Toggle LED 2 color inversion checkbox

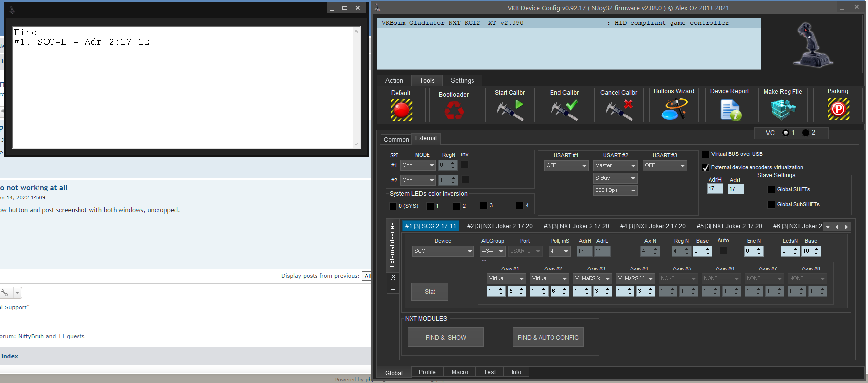click(x=457, y=206)
